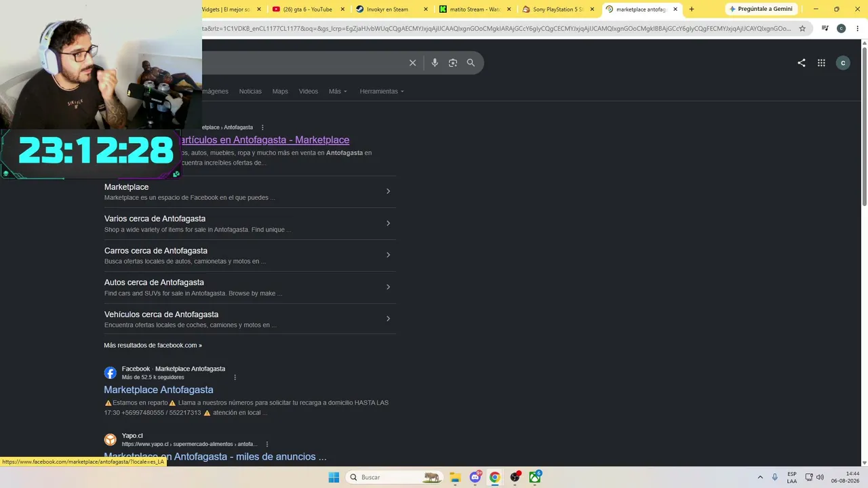
Task: Click the Facebook logo favicon
Action: (x=111, y=373)
